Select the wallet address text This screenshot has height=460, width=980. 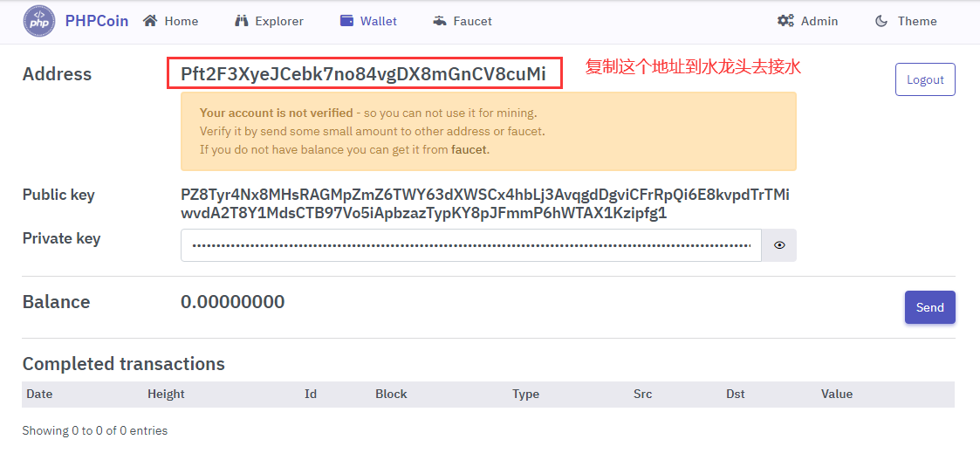363,74
